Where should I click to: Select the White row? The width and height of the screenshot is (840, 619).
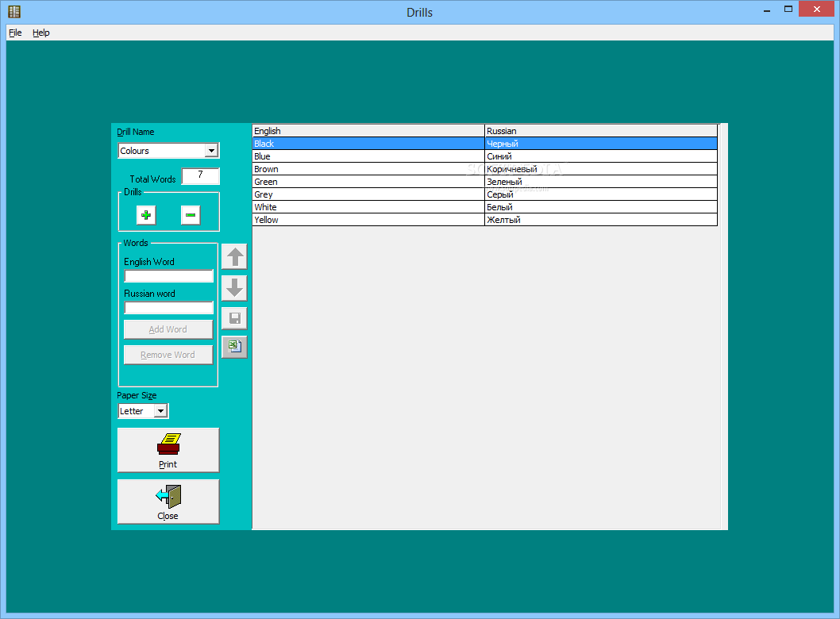click(485, 207)
